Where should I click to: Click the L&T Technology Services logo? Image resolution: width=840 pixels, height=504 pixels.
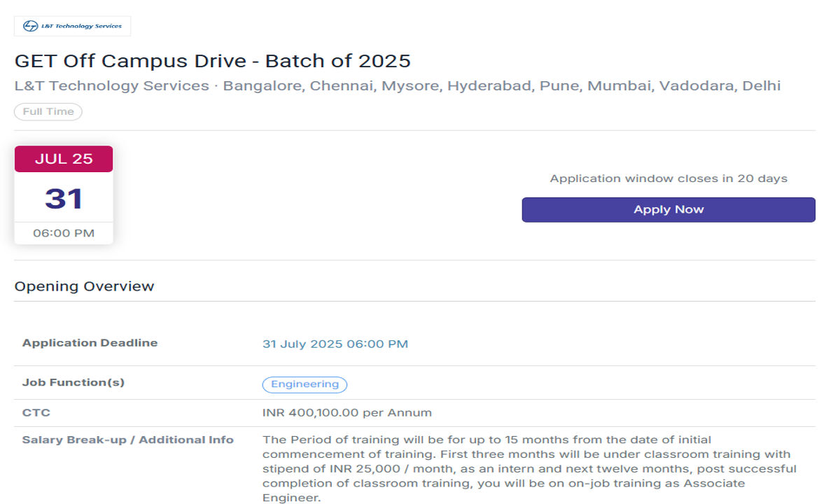(72, 26)
